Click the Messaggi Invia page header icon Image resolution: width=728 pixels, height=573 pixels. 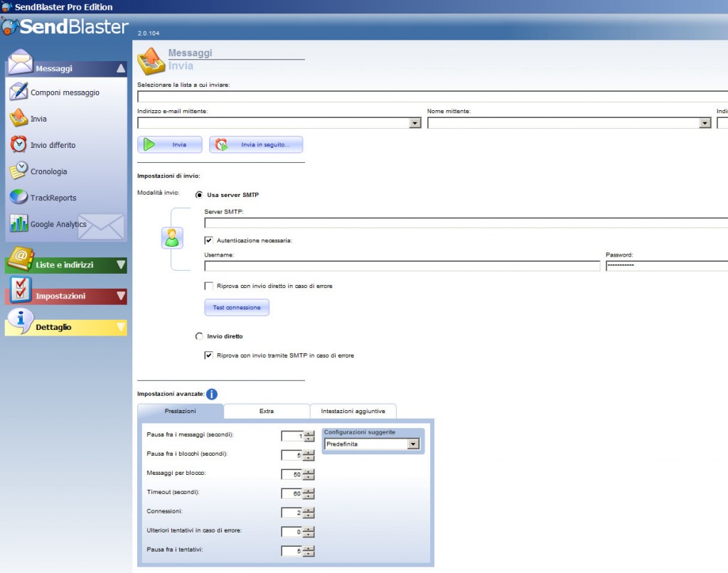(x=151, y=61)
